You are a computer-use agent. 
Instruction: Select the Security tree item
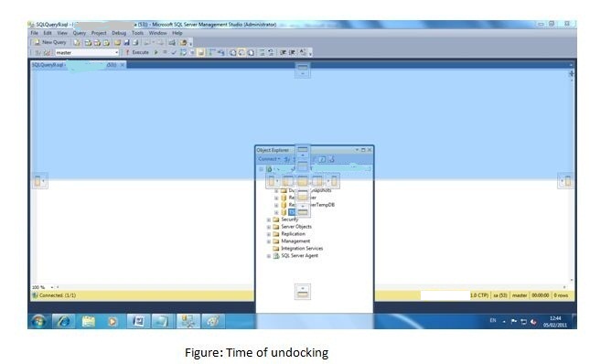(x=290, y=219)
